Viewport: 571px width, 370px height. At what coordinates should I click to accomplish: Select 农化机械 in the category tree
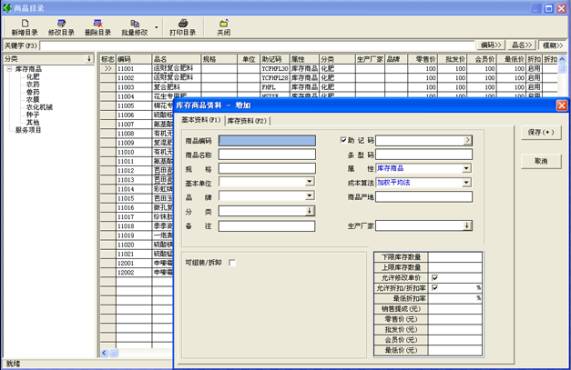pos(39,107)
